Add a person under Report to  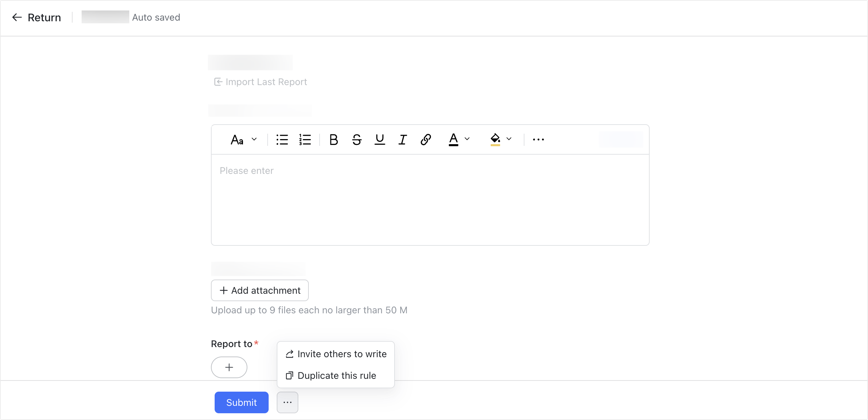pyautogui.click(x=229, y=367)
